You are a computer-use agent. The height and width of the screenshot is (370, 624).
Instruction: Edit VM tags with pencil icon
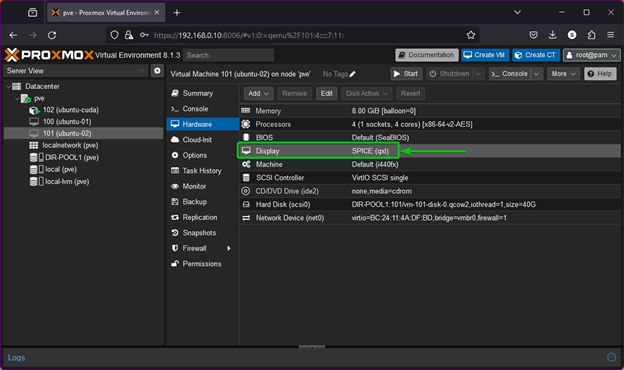coord(353,74)
